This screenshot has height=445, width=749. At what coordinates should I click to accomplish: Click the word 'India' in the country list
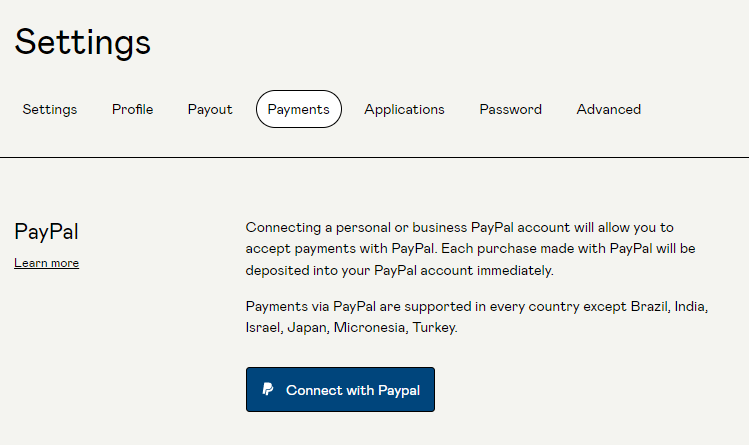pyautogui.click(x=692, y=306)
